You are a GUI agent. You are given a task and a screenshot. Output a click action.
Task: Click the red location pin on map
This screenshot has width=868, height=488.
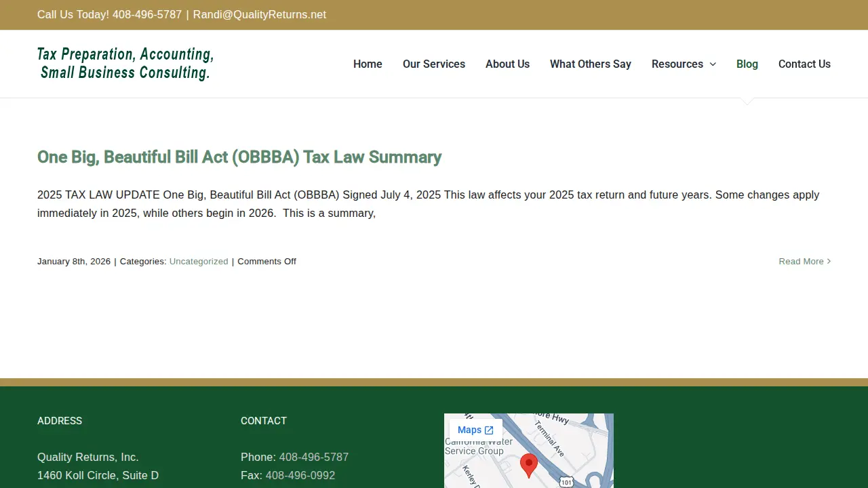pos(529,466)
